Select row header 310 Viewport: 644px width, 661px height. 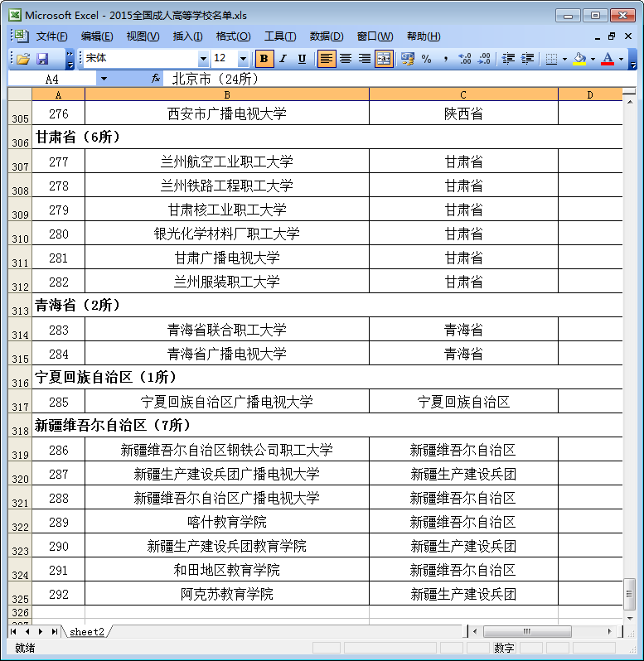(x=20, y=234)
